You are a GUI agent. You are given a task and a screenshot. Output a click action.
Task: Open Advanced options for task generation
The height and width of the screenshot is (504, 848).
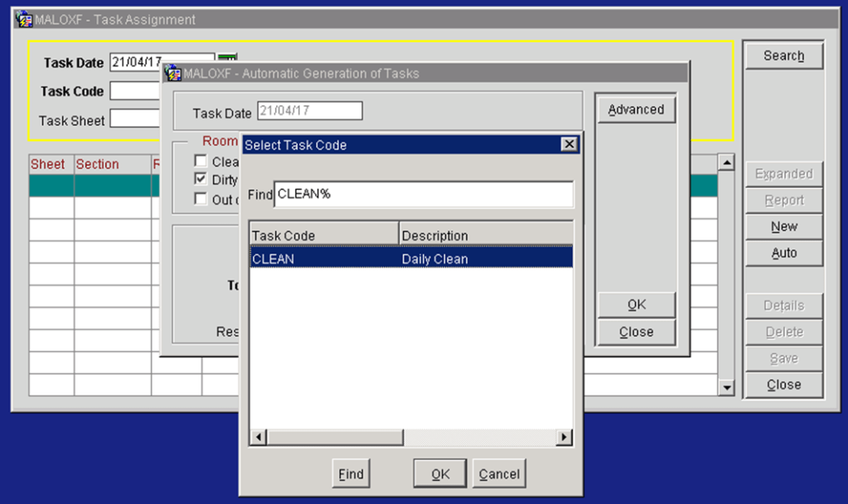point(636,109)
